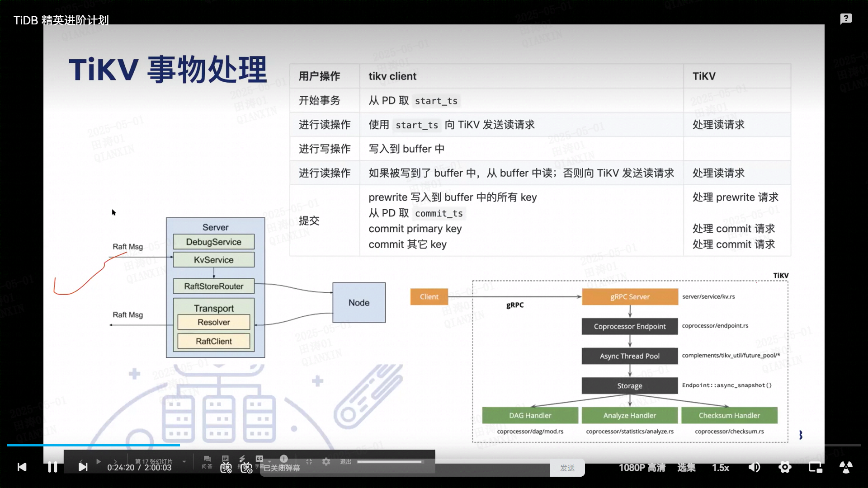Click the fullscreen exit icon at far right
Image resolution: width=868 pixels, height=488 pixels.
(x=846, y=467)
